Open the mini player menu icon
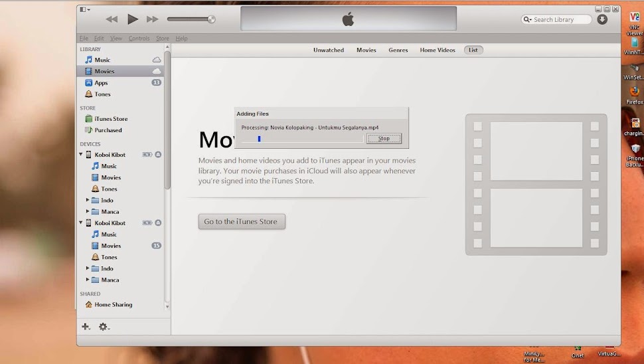This screenshot has width=644, height=364. 84,9
